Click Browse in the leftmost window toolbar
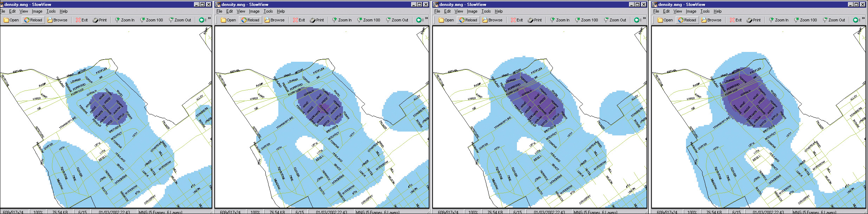The image size is (868, 214). tap(57, 20)
